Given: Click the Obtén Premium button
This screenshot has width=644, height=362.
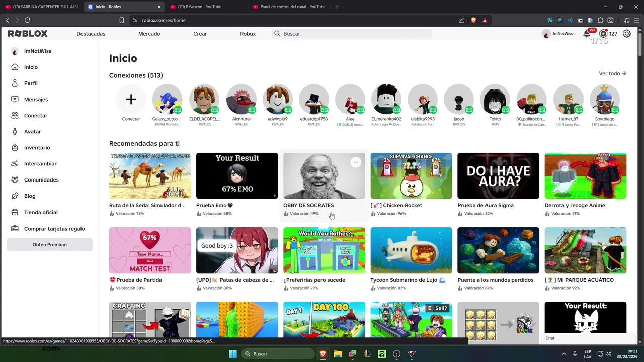Looking at the screenshot, I should [50, 245].
